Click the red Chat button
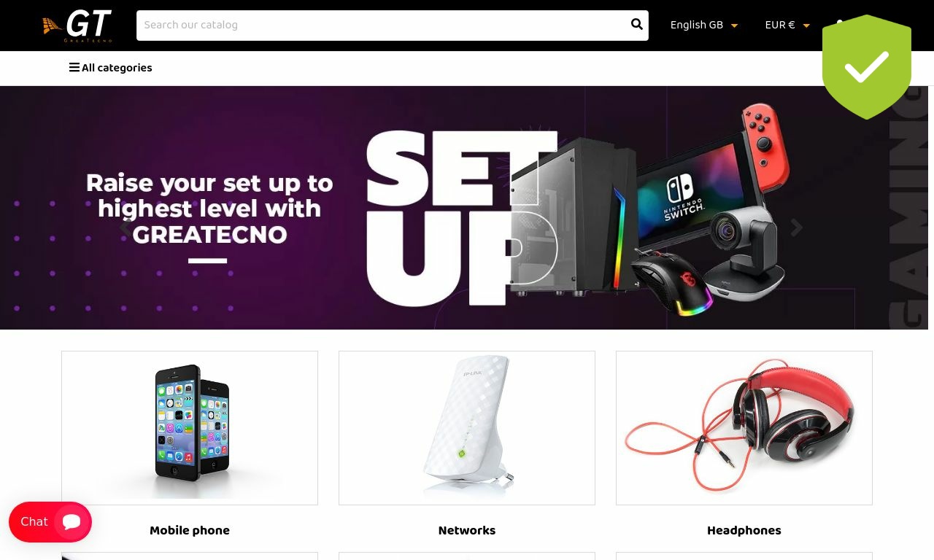 point(50,522)
